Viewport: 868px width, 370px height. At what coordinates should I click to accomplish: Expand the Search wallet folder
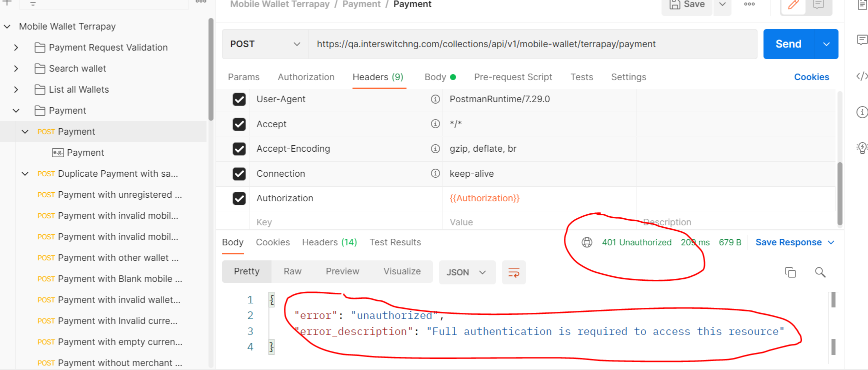(16, 69)
